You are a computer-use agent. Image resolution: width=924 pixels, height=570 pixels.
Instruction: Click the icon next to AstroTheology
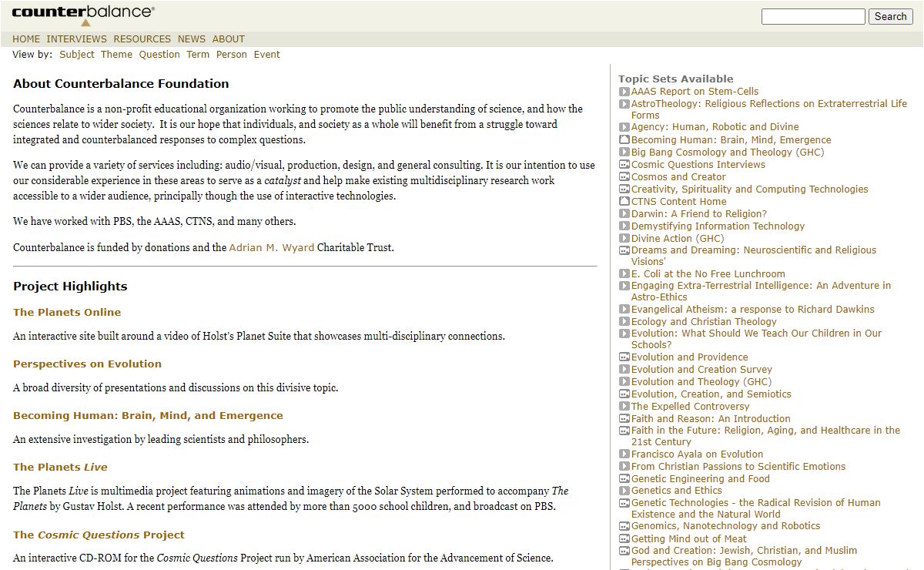click(624, 104)
